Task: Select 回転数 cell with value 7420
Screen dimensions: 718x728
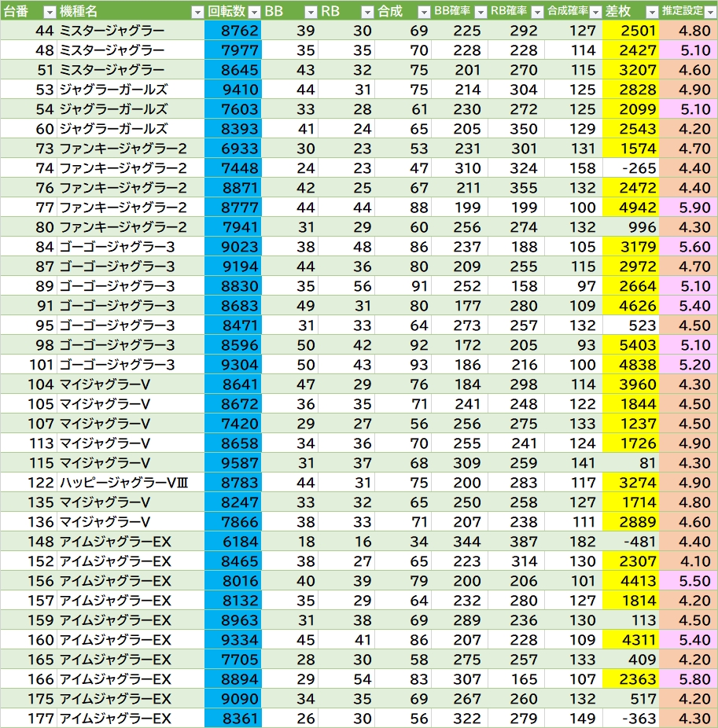Action: (233, 424)
